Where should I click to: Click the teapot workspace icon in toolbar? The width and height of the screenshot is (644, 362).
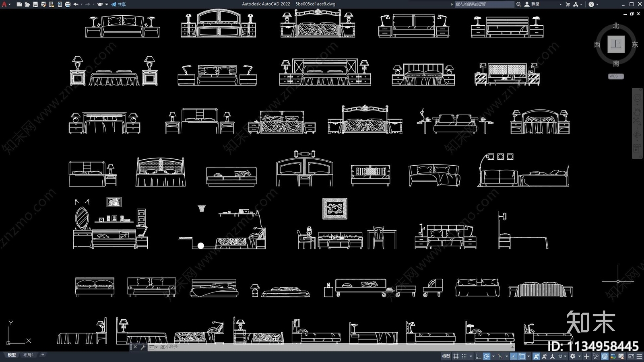coord(100,4)
